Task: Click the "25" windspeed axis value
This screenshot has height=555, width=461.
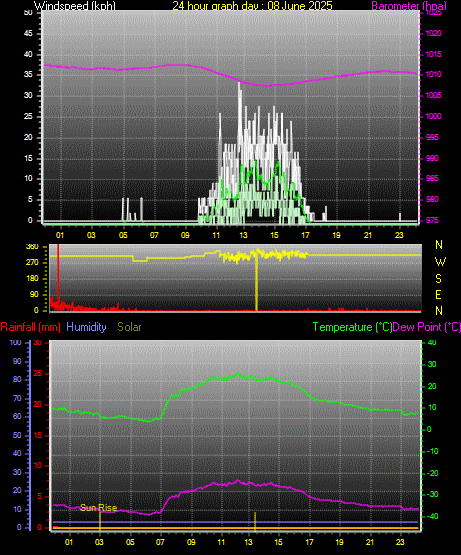Action: pos(28,116)
